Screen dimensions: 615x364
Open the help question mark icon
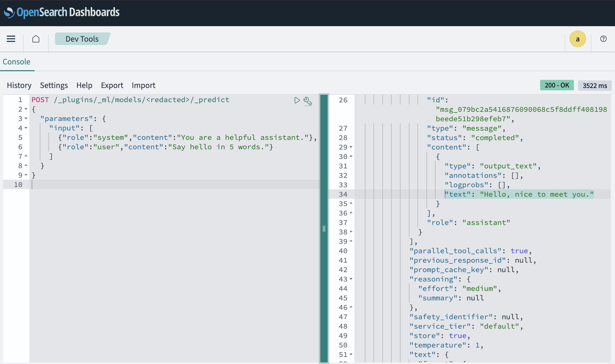tap(603, 39)
